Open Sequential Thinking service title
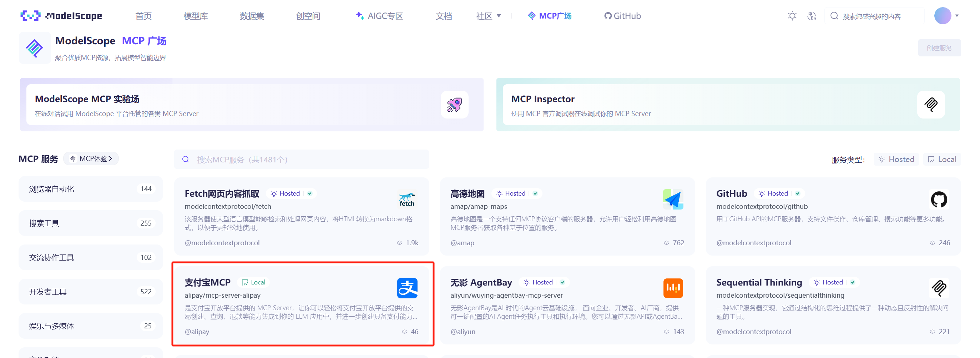The height and width of the screenshot is (358, 980). point(759,282)
